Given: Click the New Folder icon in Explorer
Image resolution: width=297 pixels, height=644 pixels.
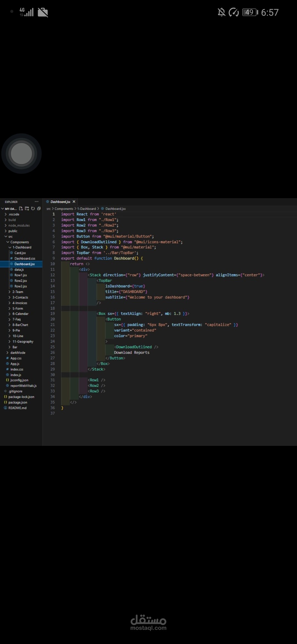Looking at the screenshot, I should [27, 209].
